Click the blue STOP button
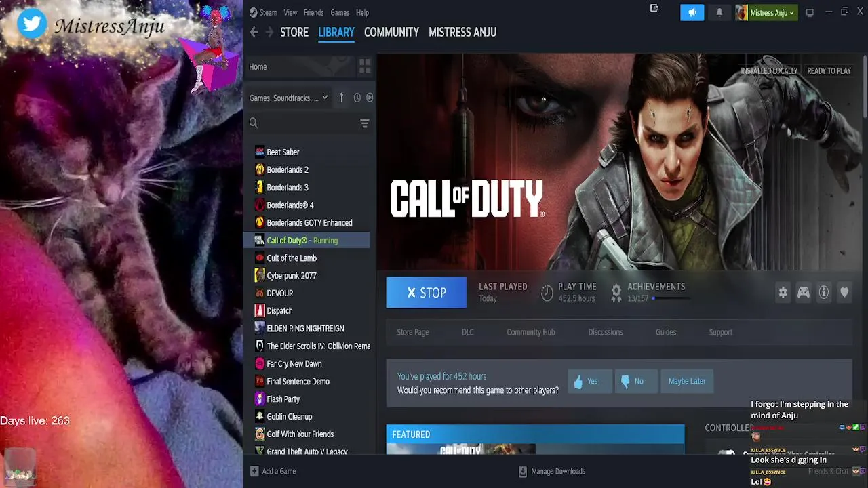The height and width of the screenshot is (488, 868). [x=427, y=293]
